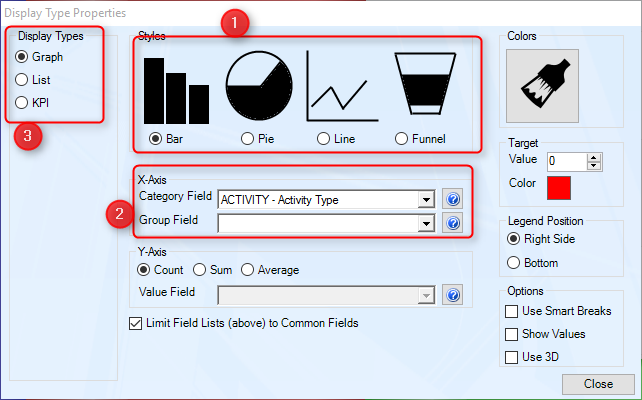Click the Bar chart style icon
This screenshot has height=400, width=642.
176,90
